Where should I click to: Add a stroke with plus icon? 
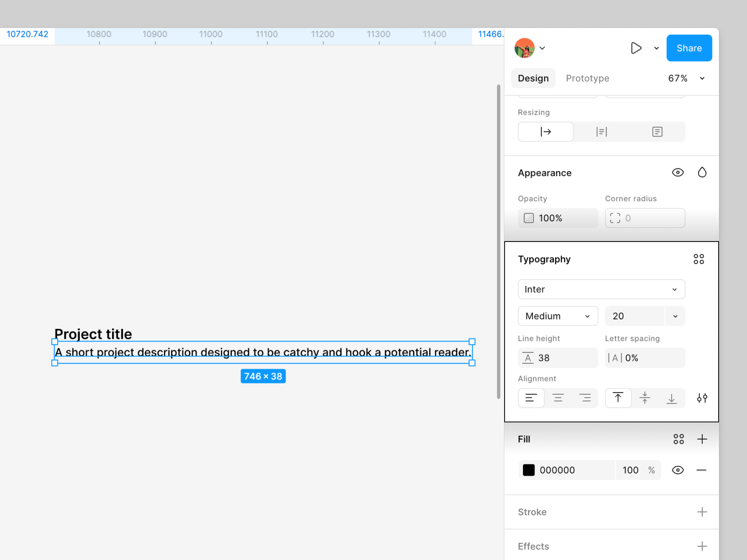[x=702, y=512]
